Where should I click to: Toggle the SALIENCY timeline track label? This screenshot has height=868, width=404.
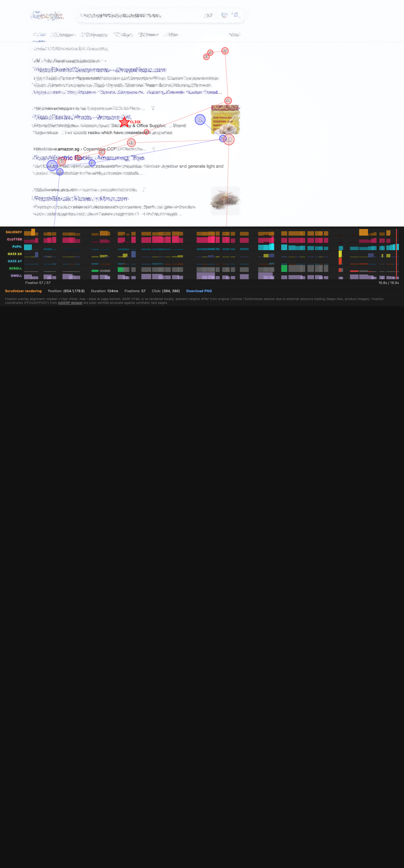pos(14,232)
